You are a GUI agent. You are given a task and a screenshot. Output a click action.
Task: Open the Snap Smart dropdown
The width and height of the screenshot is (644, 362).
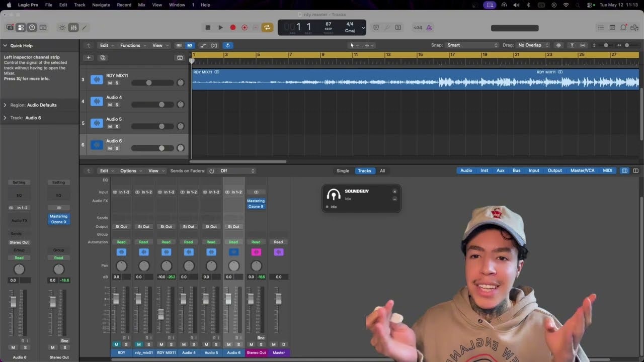(x=472, y=45)
